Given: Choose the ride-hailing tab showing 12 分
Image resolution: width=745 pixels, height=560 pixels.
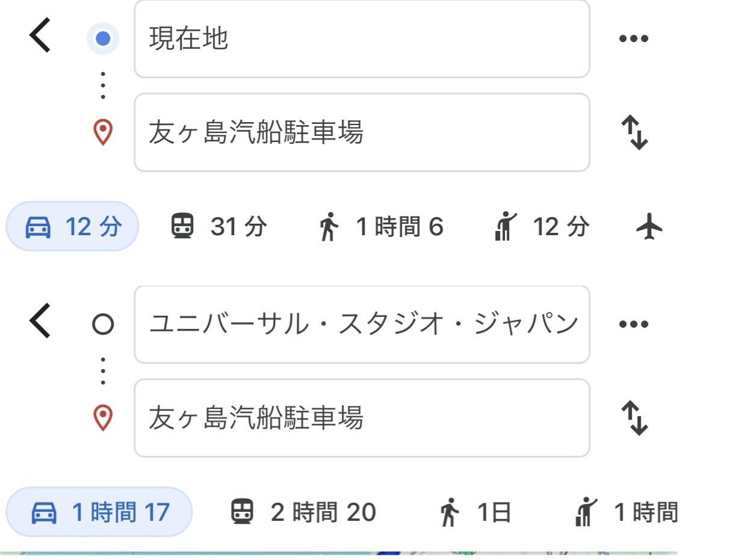Looking at the screenshot, I should tap(540, 227).
